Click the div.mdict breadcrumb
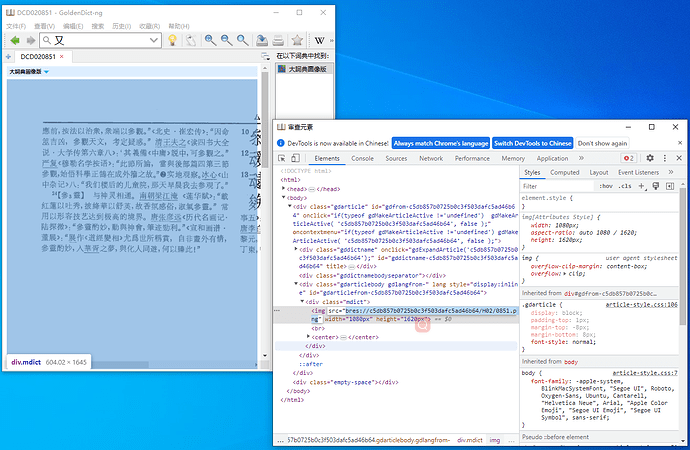Image resolution: width=690 pixels, height=450 pixels. click(x=470, y=440)
